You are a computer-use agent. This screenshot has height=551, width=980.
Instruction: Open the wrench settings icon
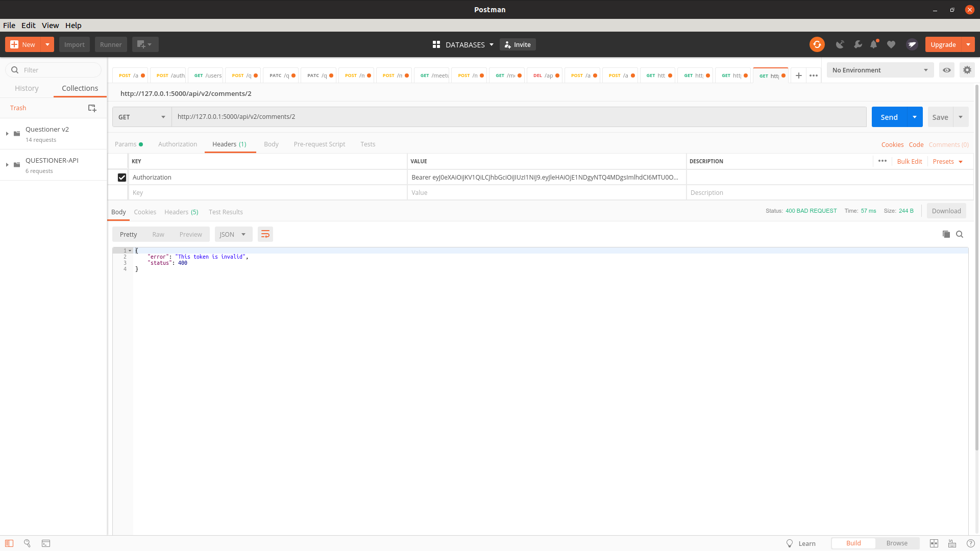click(858, 44)
